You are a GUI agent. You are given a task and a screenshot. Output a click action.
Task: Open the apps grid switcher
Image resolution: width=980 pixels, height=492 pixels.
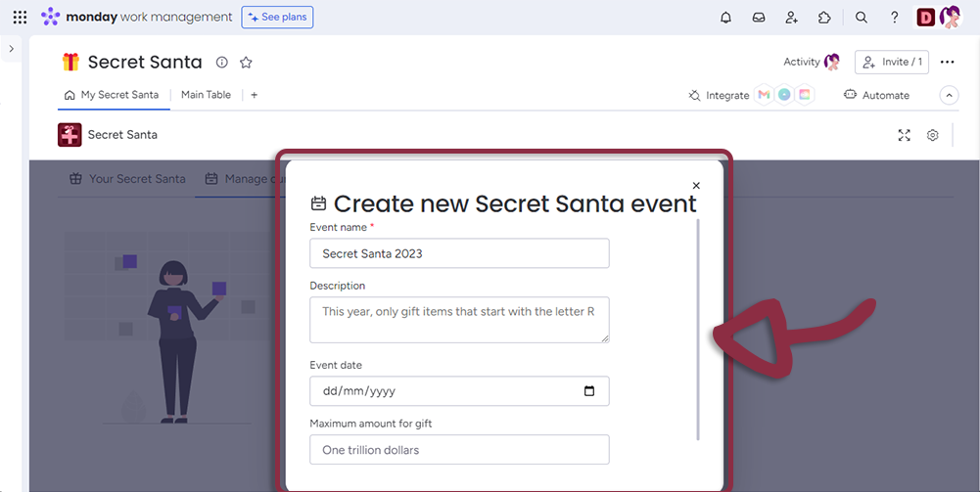click(x=20, y=18)
